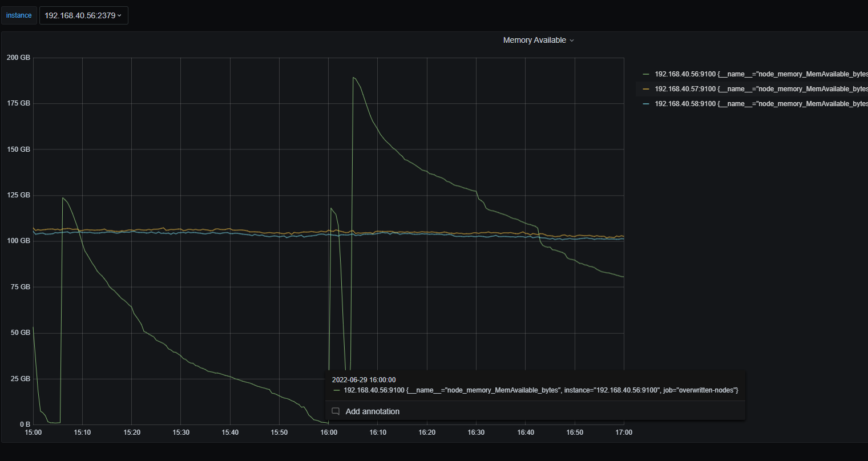The width and height of the screenshot is (868, 461).
Task: Click the 16:30 time axis label
Action: [476, 432]
